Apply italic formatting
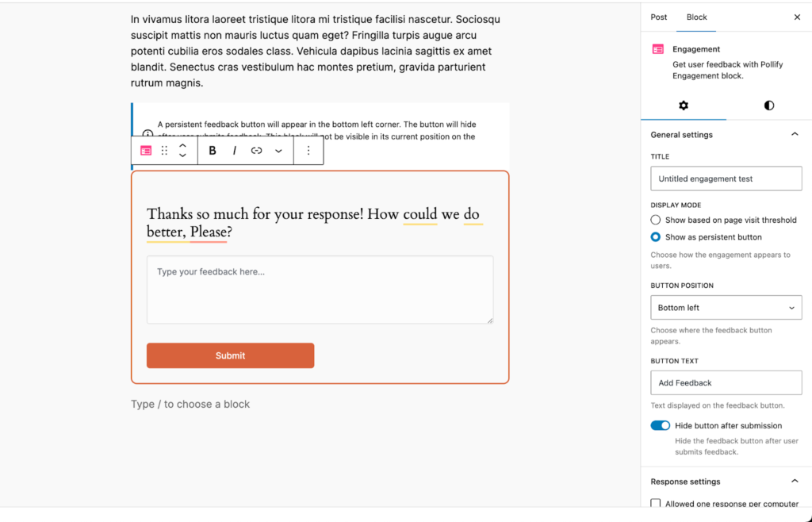The image size is (812, 522). pyautogui.click(x=235, y=151)
